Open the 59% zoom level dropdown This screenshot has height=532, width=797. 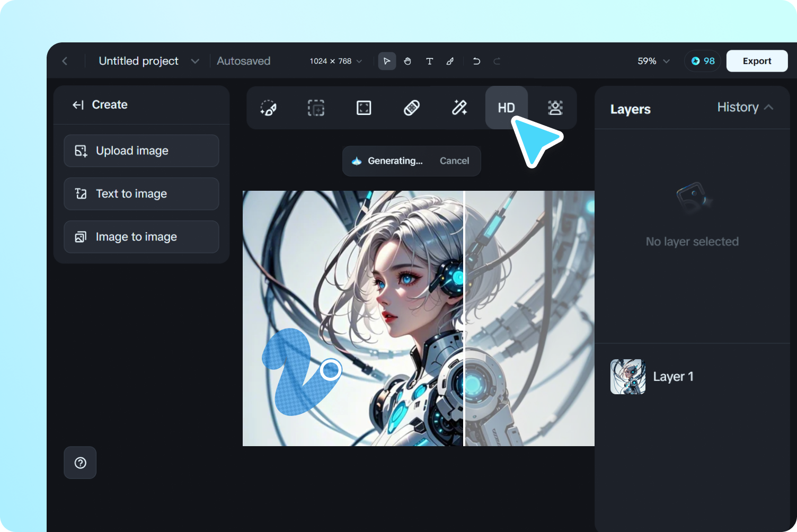click(x=653, y=61)
